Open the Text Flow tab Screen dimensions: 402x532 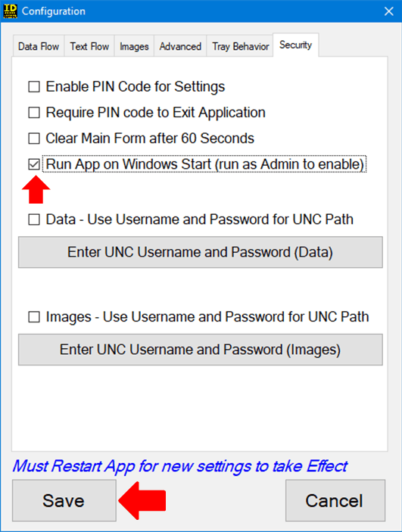(89, 46)
